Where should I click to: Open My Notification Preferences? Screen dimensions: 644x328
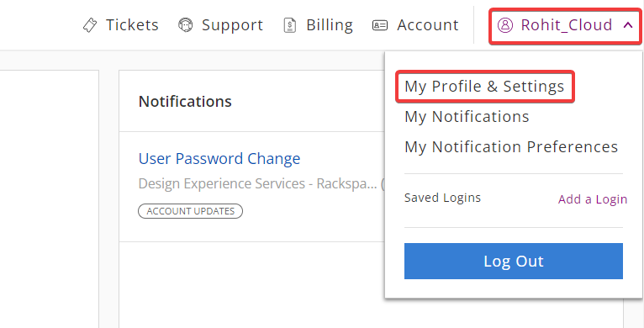pyautogui.click(x=511, y=146)
